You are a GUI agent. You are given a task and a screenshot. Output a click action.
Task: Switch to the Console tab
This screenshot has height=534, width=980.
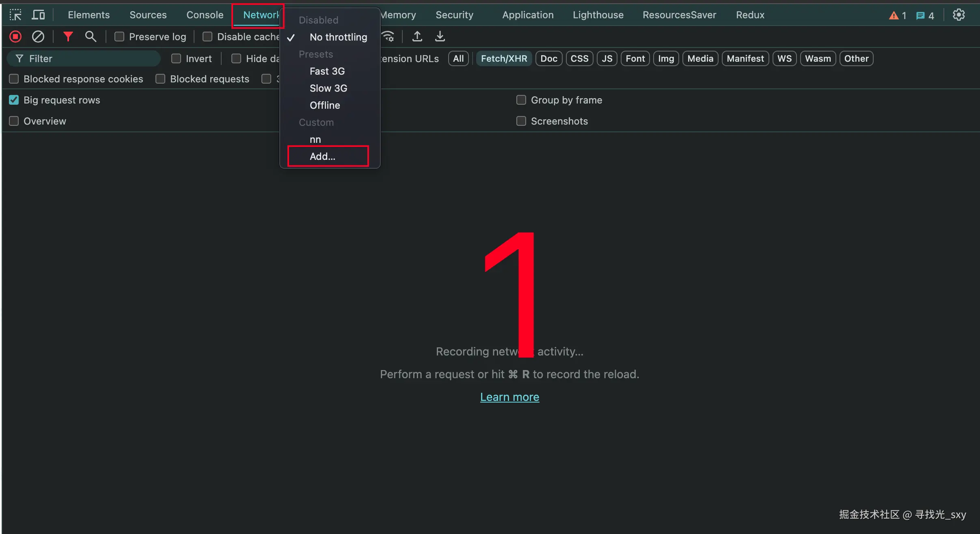tap(205, 15)
